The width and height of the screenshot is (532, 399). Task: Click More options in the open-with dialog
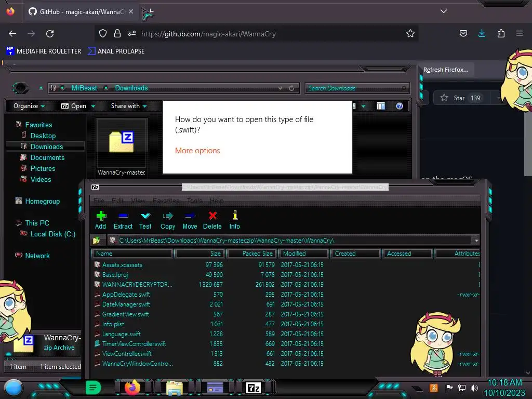click(x=197, y=151)
